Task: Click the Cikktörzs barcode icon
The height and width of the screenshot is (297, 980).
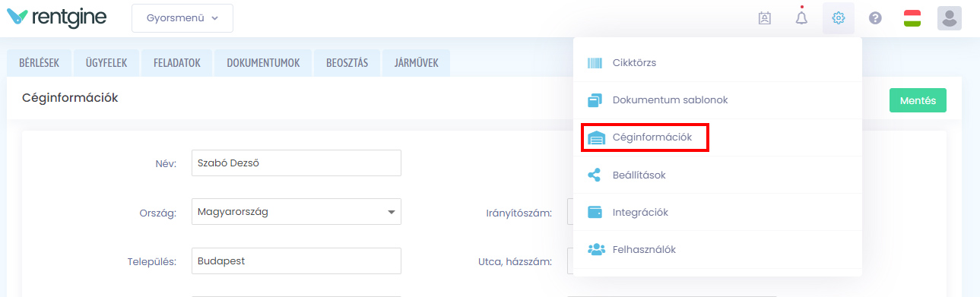Action: tap(595, 63)
